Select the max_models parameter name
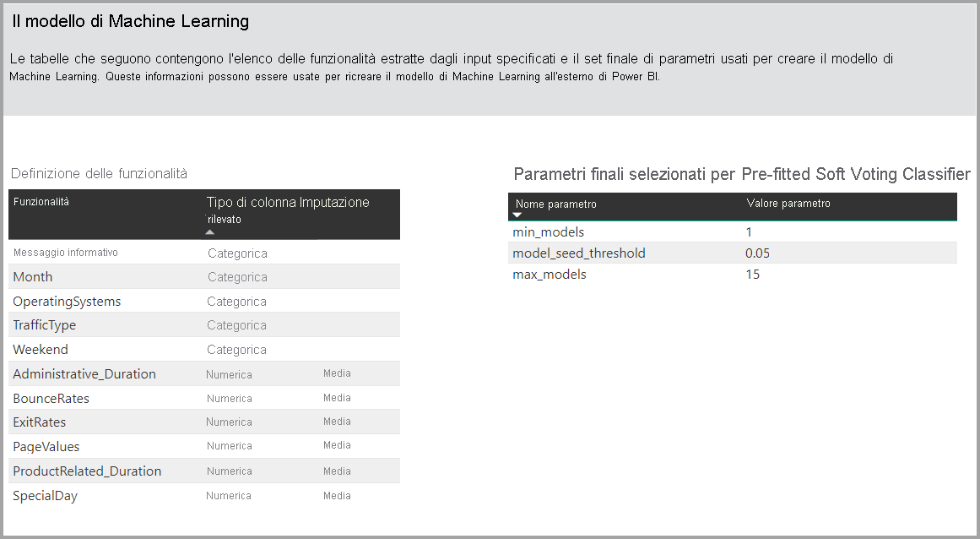This screenshot has width=980, height=539. [550, 275]
